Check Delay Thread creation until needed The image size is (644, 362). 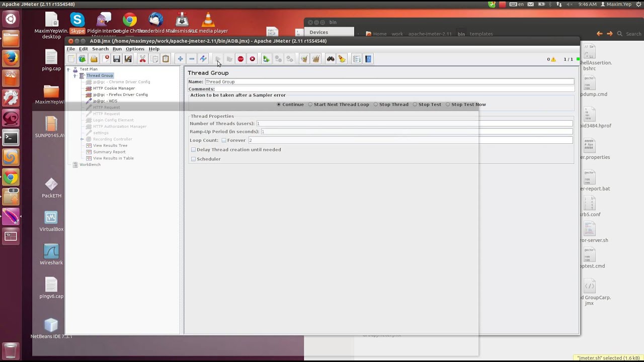[x=193, y=150]
